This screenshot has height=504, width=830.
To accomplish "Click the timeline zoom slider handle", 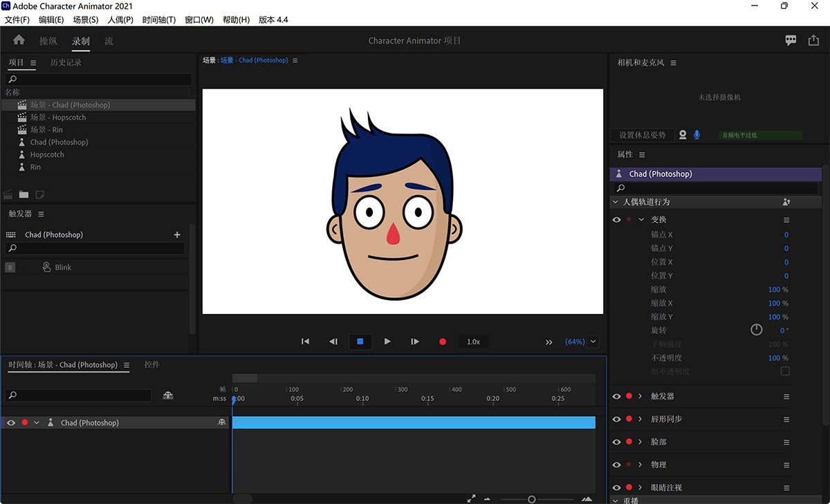I will pyautogui.click(x=531, y=499).
